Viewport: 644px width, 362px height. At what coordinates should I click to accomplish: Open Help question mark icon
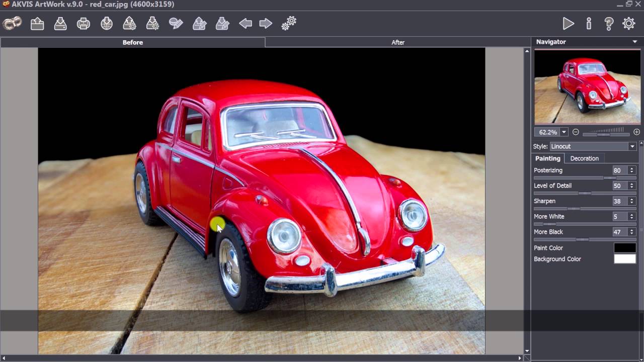[609, 24]
